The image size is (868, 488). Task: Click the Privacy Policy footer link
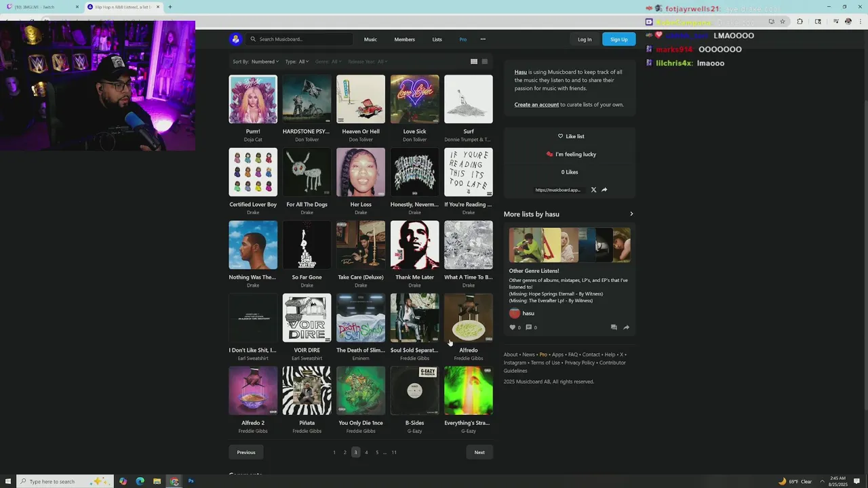pos(580,363)
